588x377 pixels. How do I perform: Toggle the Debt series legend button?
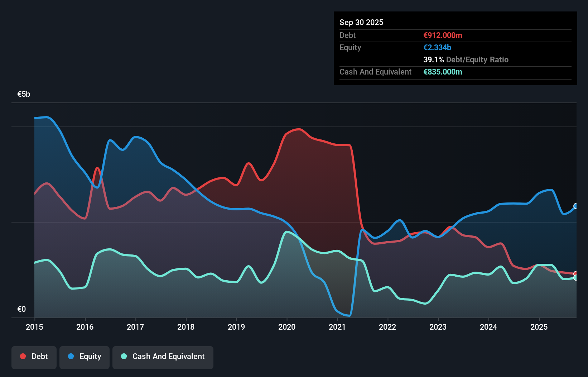[x=34, y=357]
